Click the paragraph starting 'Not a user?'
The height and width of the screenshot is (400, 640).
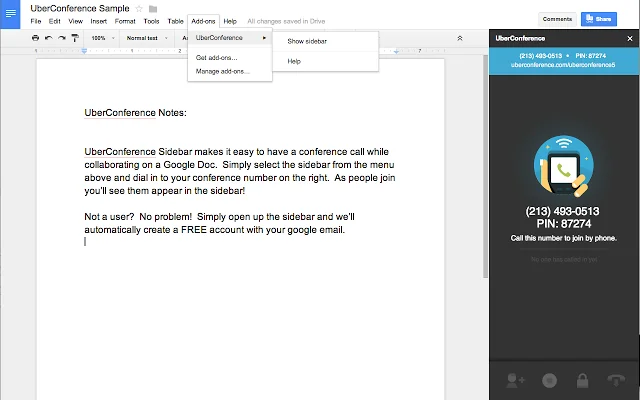pos(220,223)
